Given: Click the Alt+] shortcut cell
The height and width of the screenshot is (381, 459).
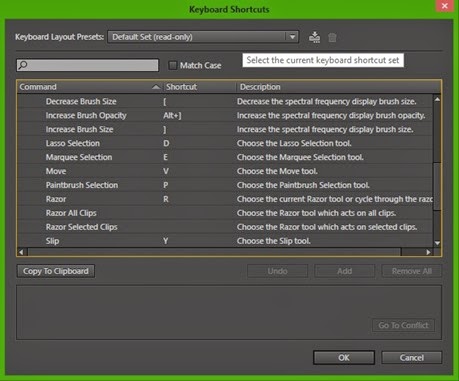Looking at the screenshot, I should coord(172,115).
